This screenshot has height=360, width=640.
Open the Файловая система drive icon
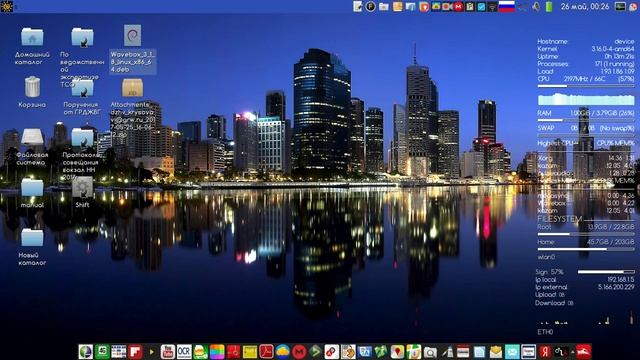click(x=32, y=138)
